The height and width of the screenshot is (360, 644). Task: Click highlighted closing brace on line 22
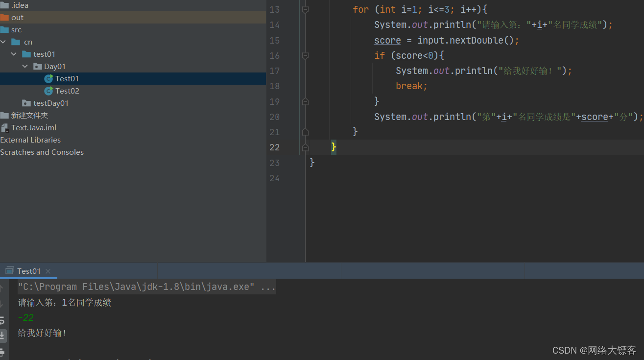(334, 147)
